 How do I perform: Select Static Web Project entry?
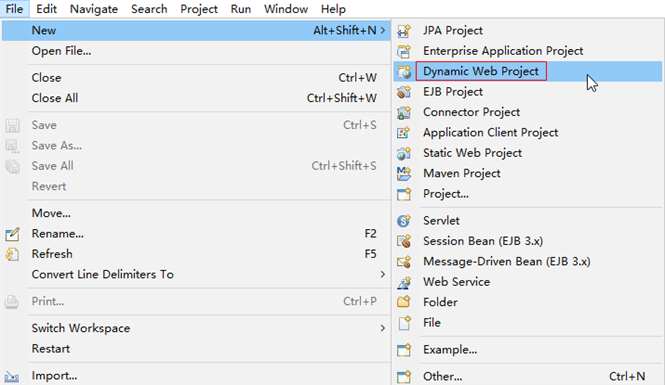click(528, 153)
